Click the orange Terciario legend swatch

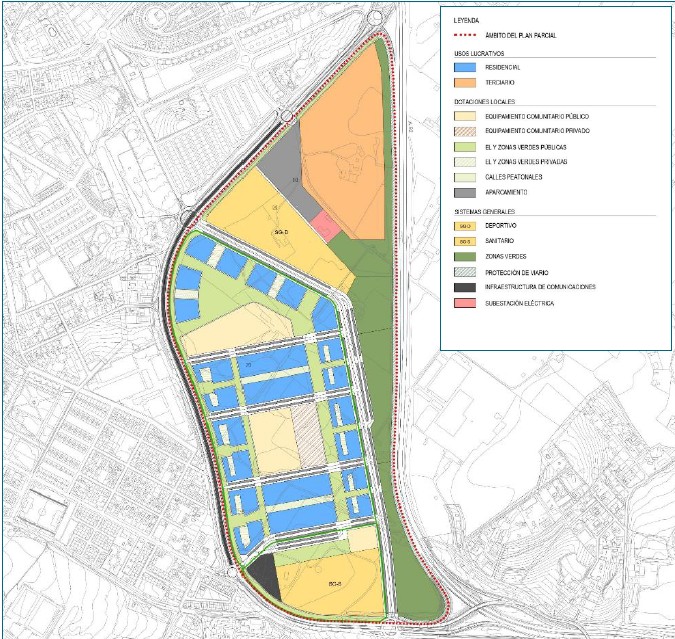point(465,83)
